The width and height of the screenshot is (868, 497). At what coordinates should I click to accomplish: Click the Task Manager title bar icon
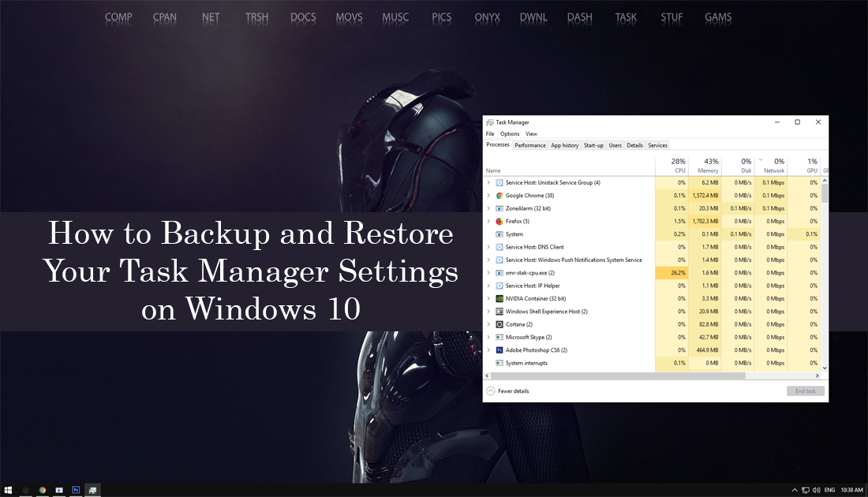click(x=490, y=122)
